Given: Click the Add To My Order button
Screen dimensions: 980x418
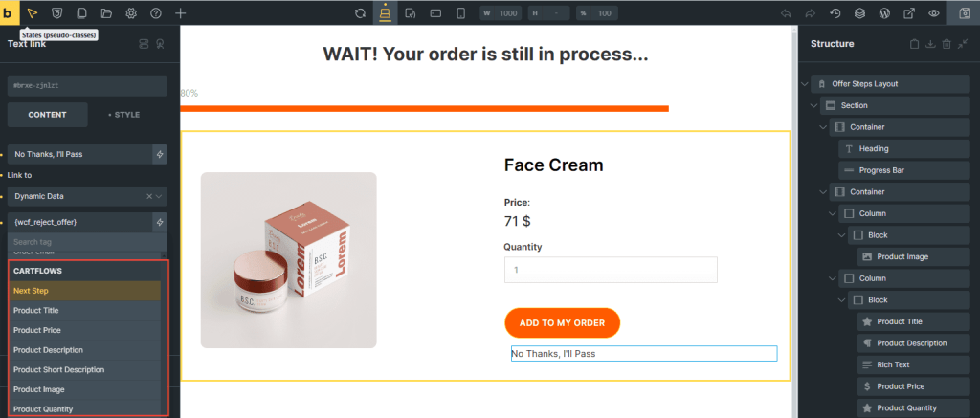Looking at the screenshot, I should tap(562, 323).
